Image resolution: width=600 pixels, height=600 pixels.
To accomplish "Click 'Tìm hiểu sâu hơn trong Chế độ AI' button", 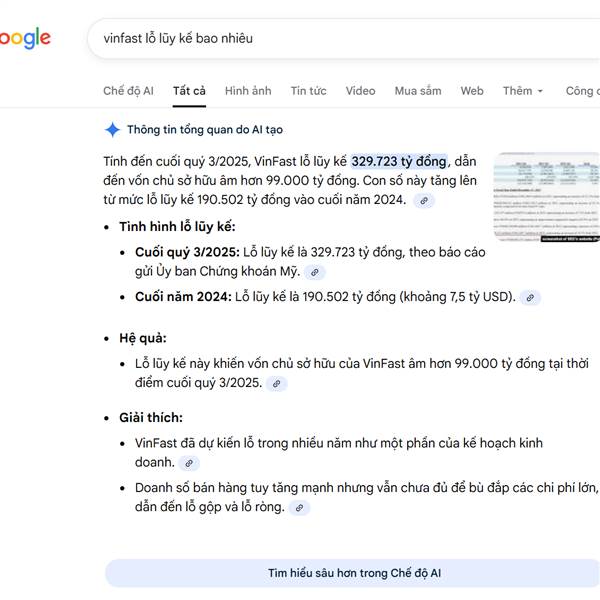I will (354, 573).
